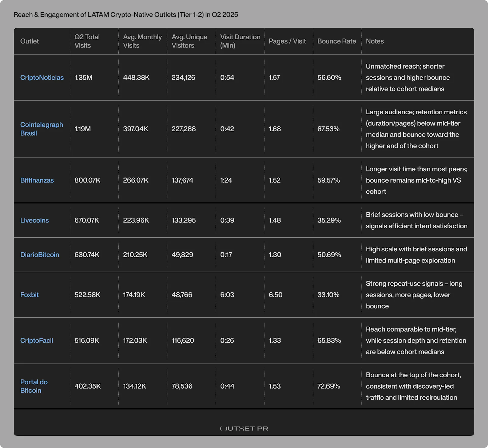This screenshot has height=448, width=488.
Task: Open the Portal do Bitcoin link
Action: 34,386
